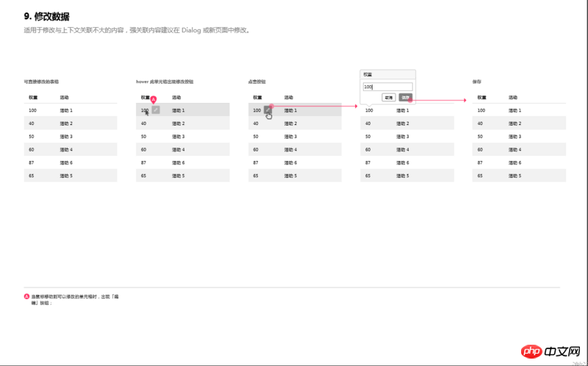Click the 权重 popover input field containing 100
The height and width of the screenshot is (366, 588).
[388, 87]
